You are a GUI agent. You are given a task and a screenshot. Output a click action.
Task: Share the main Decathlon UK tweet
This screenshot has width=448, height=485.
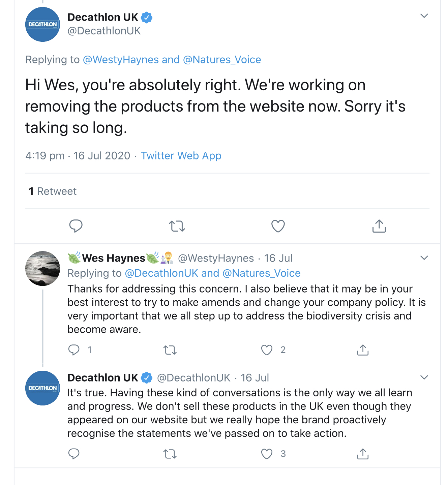tap(379, 226)
